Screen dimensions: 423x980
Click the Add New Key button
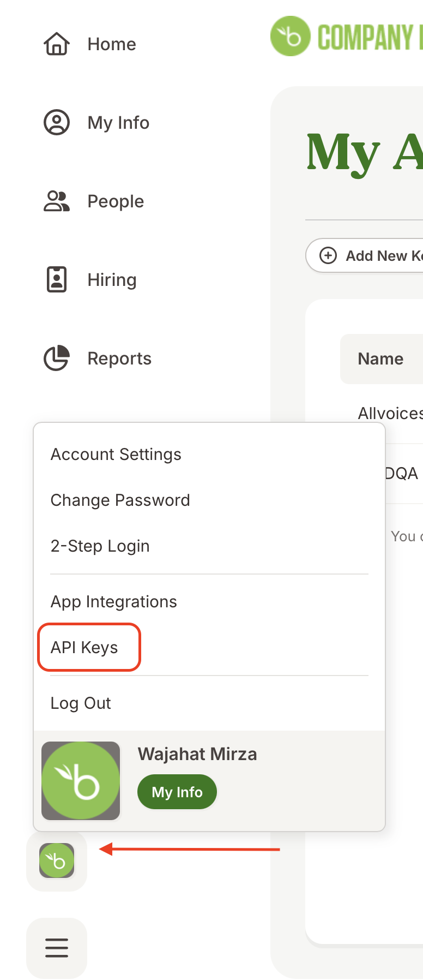(364, 255)
